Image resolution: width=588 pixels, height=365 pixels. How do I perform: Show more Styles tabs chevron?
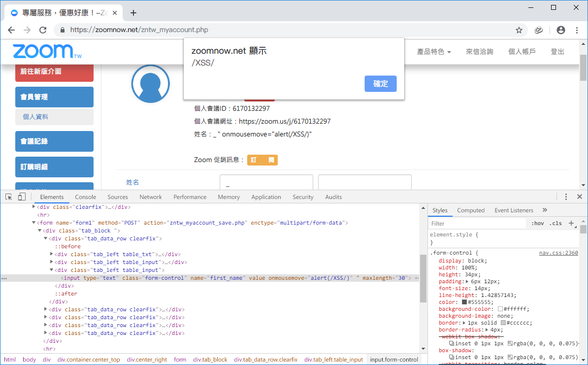[545, 210]
